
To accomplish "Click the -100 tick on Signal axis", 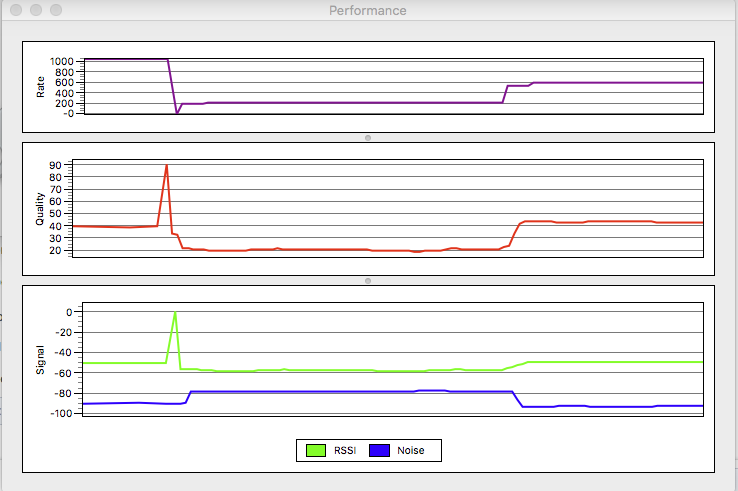I will coord(64,413).
